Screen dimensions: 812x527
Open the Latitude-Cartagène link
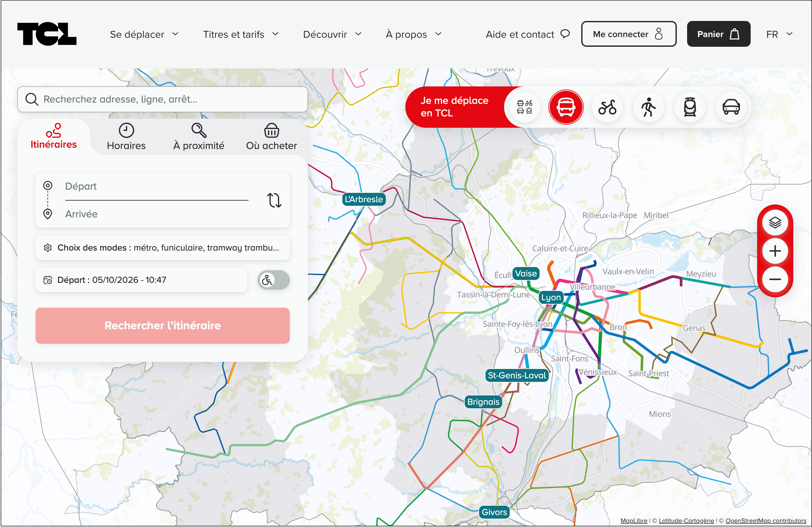686,521
